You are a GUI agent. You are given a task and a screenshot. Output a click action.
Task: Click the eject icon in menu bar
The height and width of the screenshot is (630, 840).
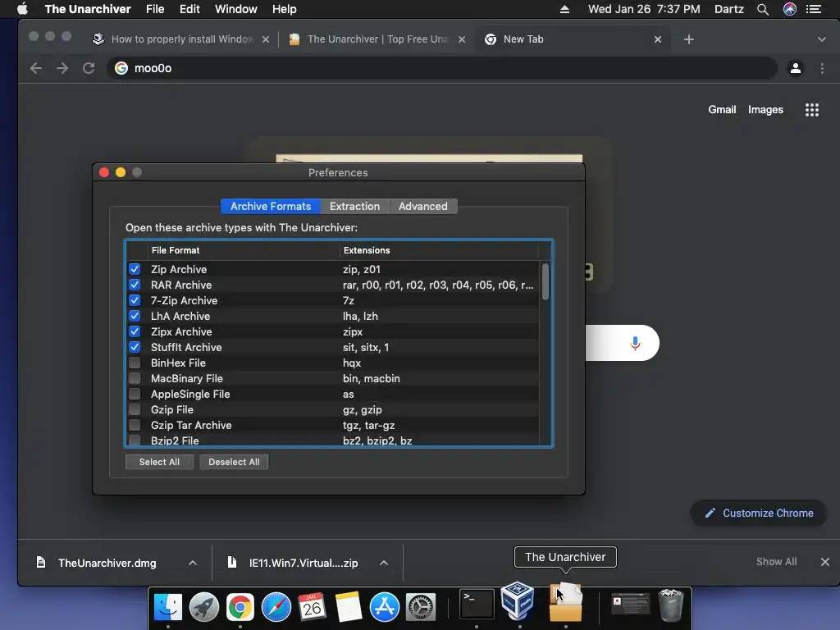pyautogui.click(x=564, y=9)
